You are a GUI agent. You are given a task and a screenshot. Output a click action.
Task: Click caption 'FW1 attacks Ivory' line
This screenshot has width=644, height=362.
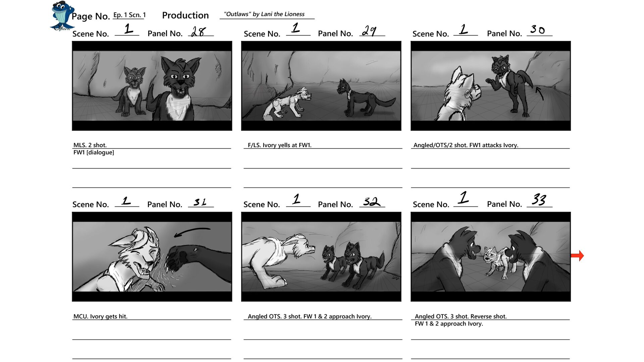coord(466,145)
